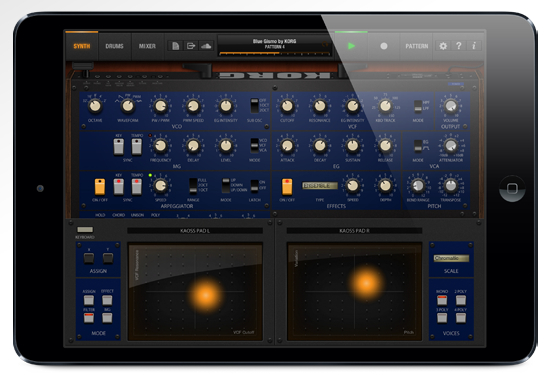Image resolution: width=550 pixels, height=375 pixels.
Task: Click the EFFECTS SPEED knob
Action: click(353, 186)
